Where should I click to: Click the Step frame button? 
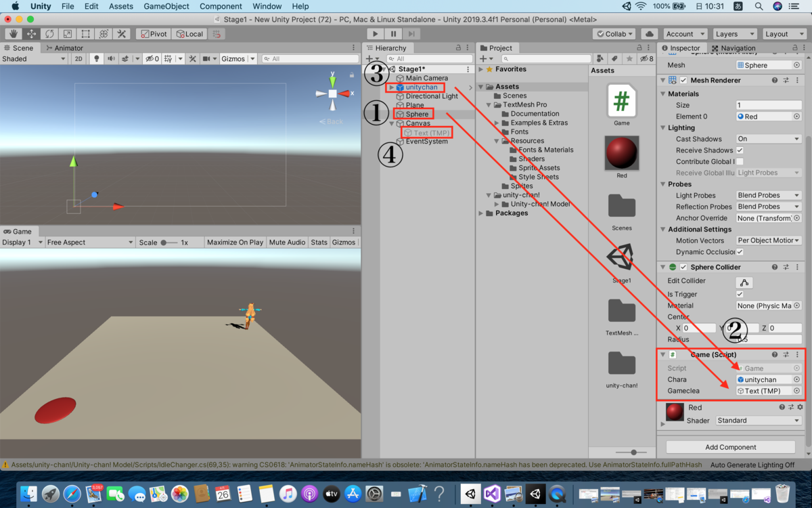pyautogui.click(x=411, y=34)
